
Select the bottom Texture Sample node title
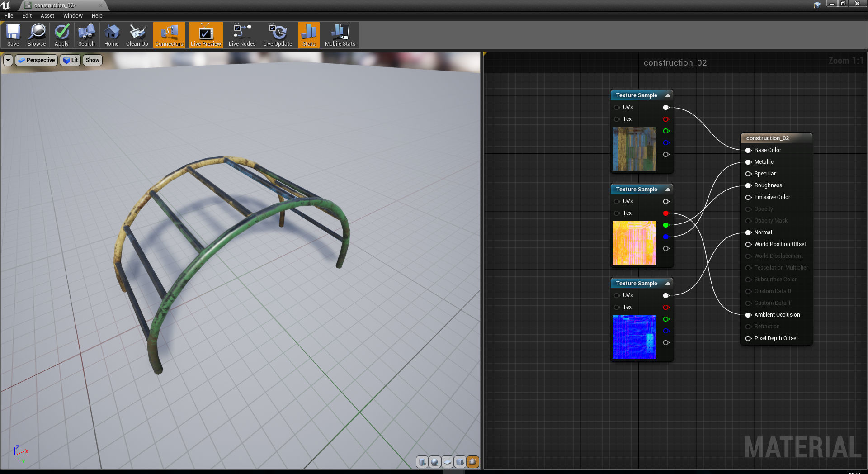click(x=637, y=283)
